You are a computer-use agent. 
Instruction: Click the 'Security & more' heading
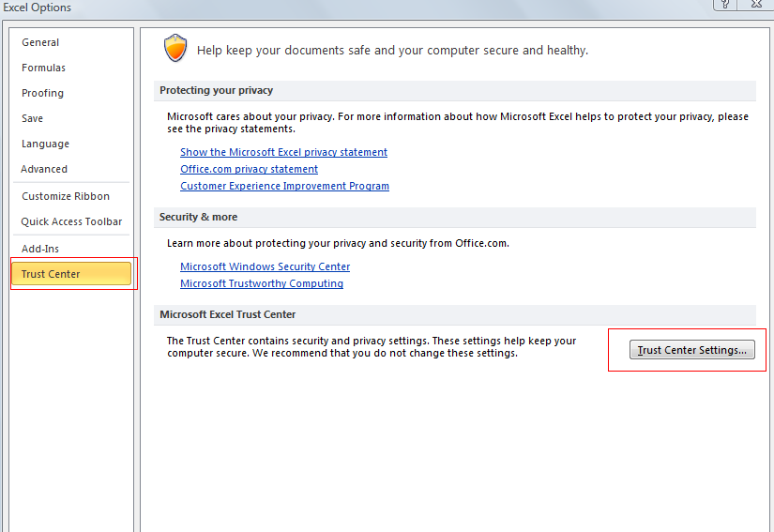pyautogui.click(x=198, y=217)
